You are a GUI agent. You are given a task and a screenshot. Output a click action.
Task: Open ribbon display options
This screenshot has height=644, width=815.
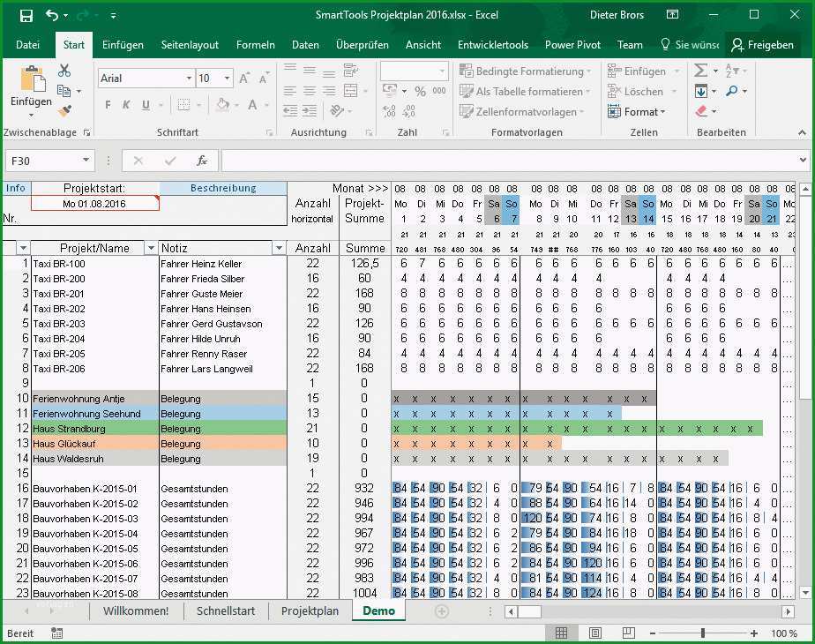point(672,14)
